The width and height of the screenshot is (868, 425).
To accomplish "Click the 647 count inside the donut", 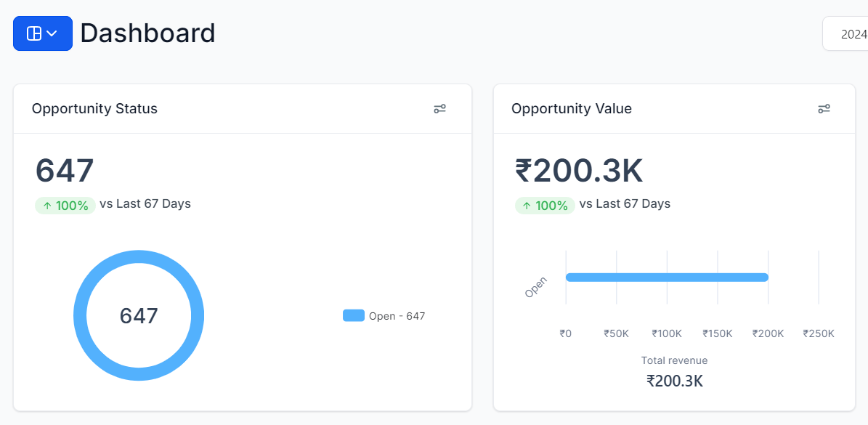I will click(x=139, y=316).
